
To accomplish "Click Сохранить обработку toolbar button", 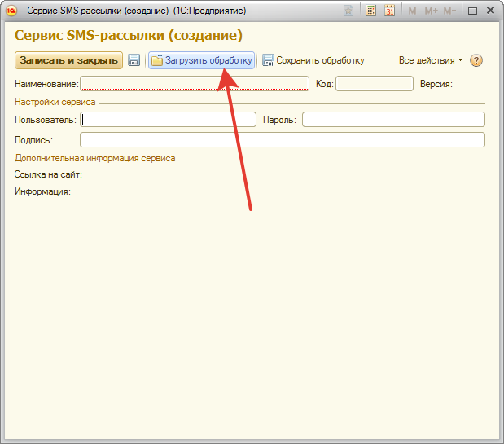I will [313, 60].
